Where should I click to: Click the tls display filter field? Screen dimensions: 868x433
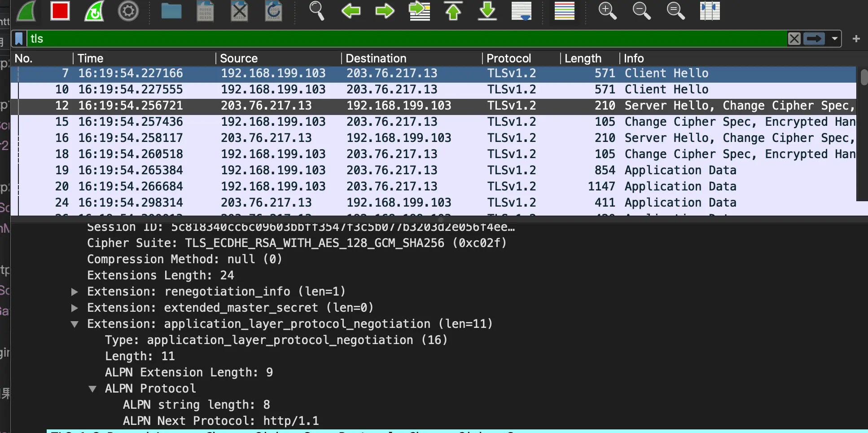[x=406, y=39]
